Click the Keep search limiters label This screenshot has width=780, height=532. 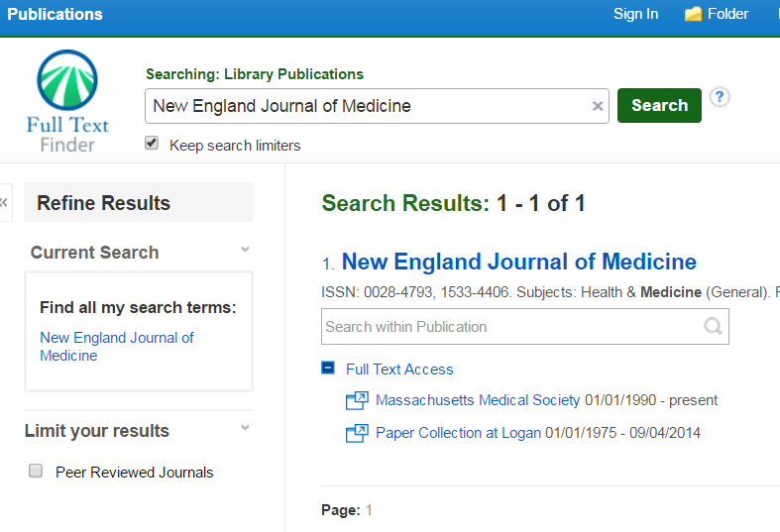coord(235,146)
